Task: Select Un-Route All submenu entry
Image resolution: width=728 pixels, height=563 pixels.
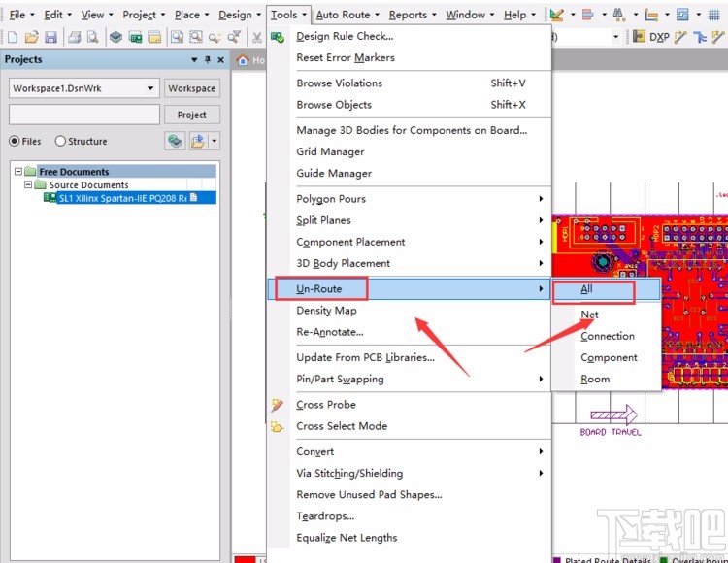Action: [x=607, y=289]
